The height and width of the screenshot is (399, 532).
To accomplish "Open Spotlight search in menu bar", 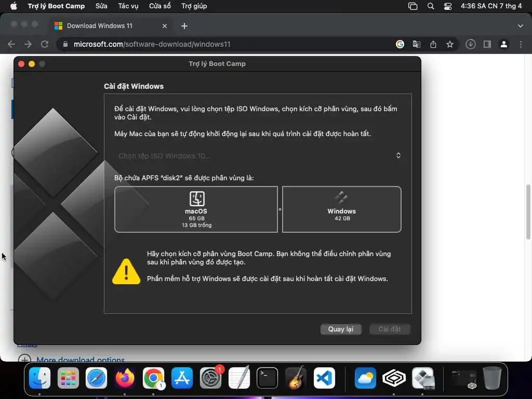I will (431, 6).
